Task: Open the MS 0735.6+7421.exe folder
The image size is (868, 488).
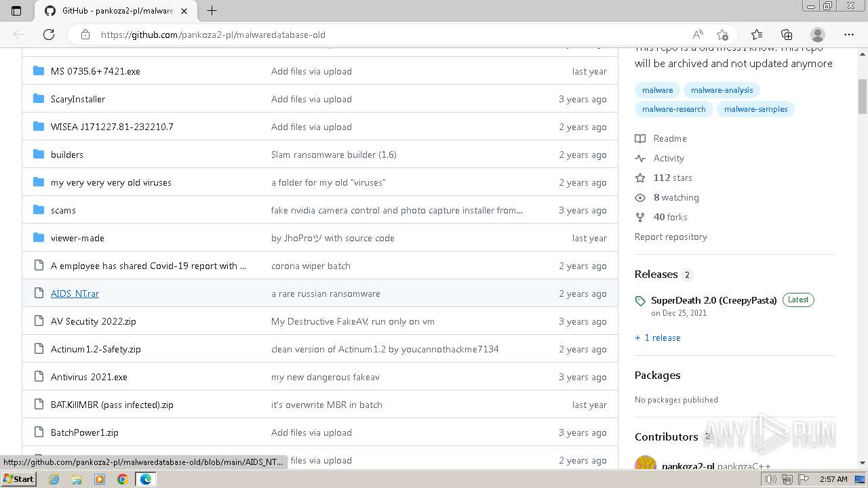Action: 96,71
